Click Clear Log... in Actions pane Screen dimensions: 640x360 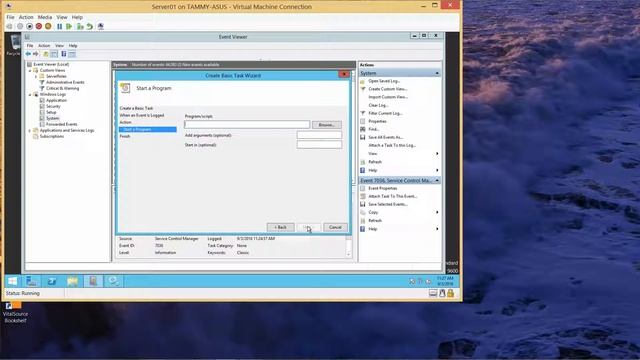point(378,105)
